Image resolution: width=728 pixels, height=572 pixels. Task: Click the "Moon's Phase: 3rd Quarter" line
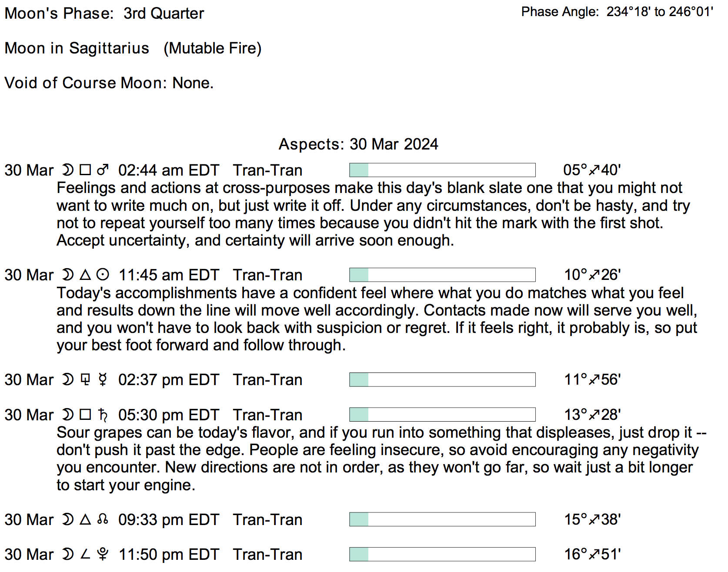(104, 13)
